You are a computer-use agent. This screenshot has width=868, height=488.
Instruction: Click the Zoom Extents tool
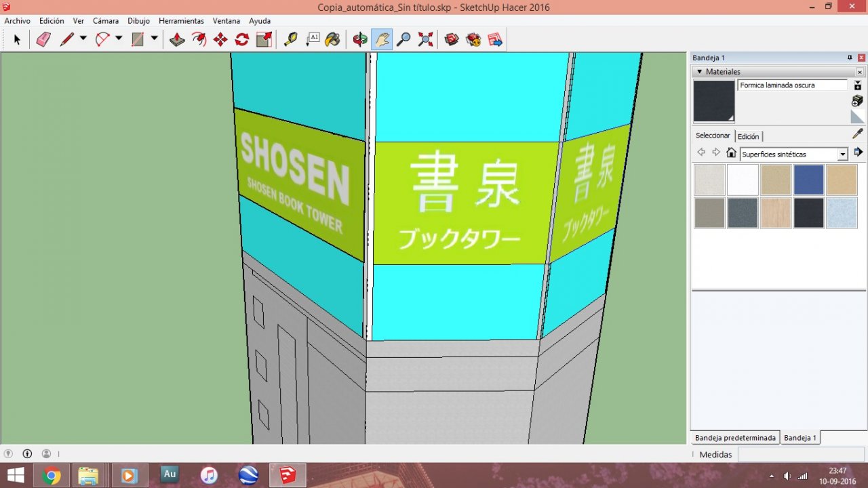pos(425,40)
